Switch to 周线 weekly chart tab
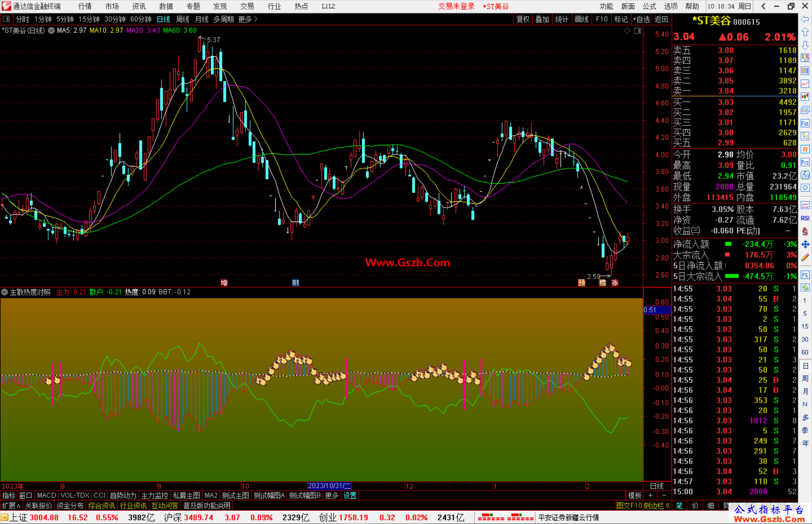This screenshot has height=524, width=812. click(x=183, y=19)
